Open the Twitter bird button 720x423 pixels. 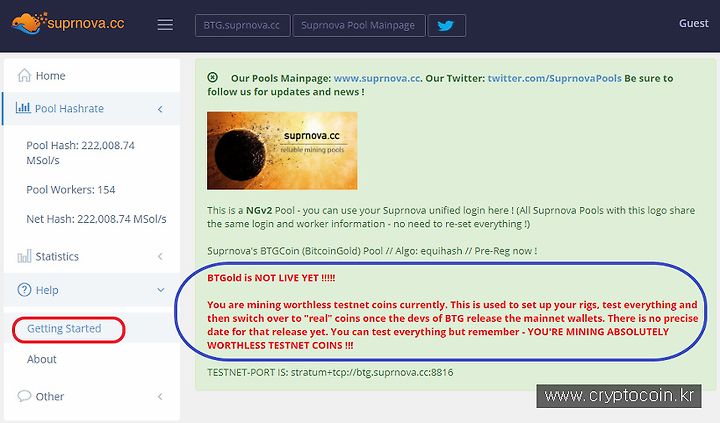pyautogui.click(x=446, y=25)
